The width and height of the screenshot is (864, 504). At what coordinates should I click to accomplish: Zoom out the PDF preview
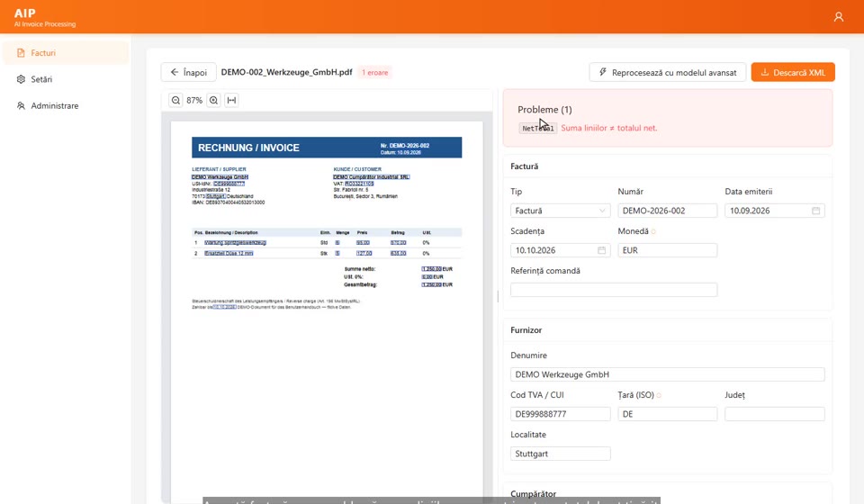[x=175, y=100]
